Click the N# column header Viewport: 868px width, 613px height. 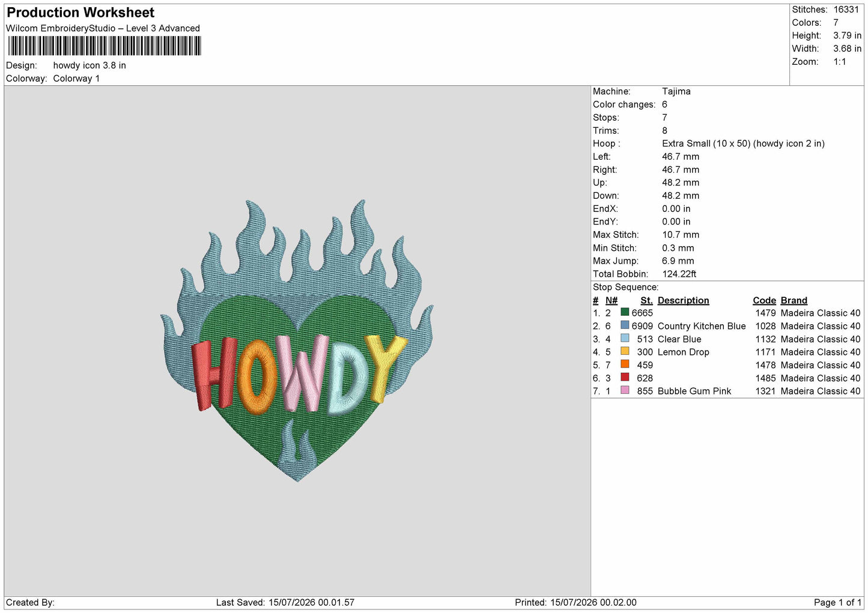click(x=611, y=300)
